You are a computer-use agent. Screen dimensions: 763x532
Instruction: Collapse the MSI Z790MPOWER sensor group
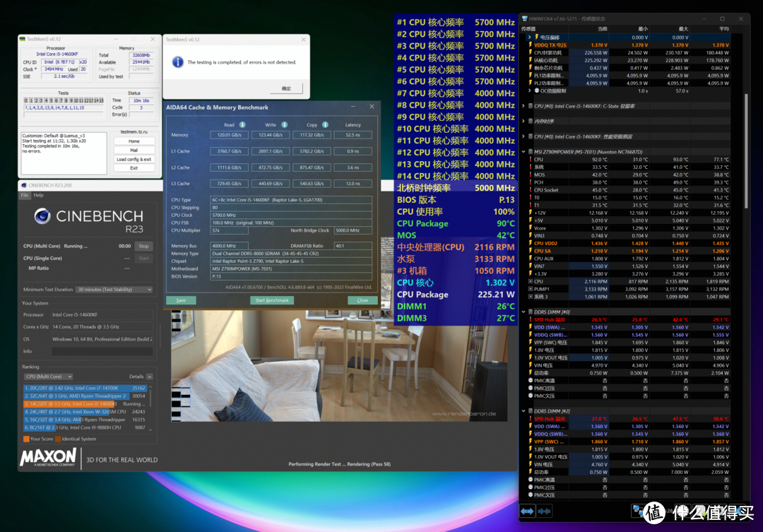(524, 151)
